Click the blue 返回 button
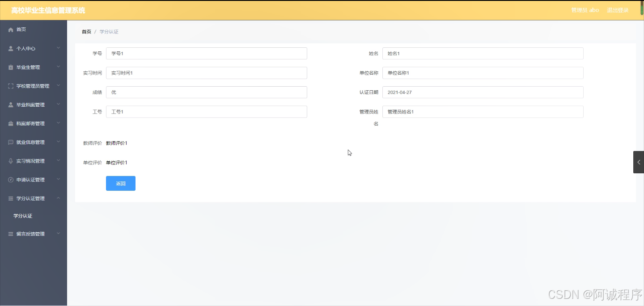The image size is (644, 306). [x=121, y=183]
